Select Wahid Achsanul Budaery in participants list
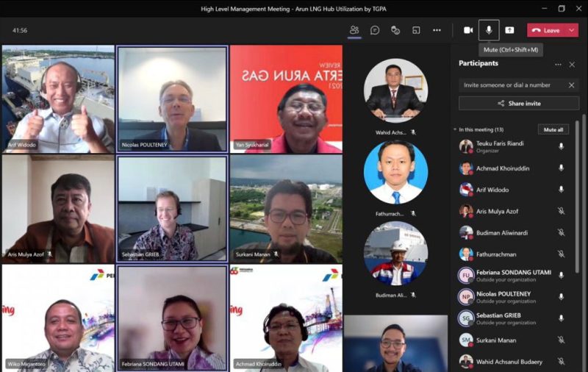The height and width of the screenshot is (372, 588). (x=513, y=361)
